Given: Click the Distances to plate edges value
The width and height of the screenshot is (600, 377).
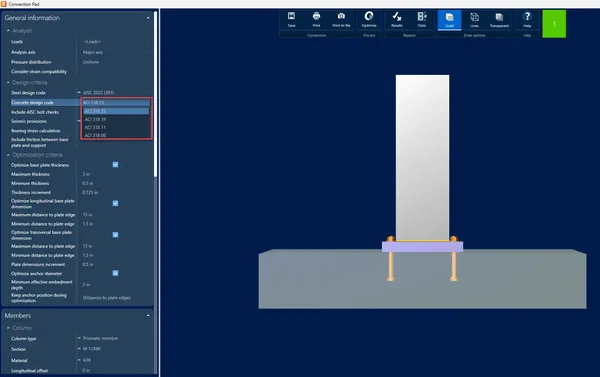Looking at the screenshot, I should 106,298.
